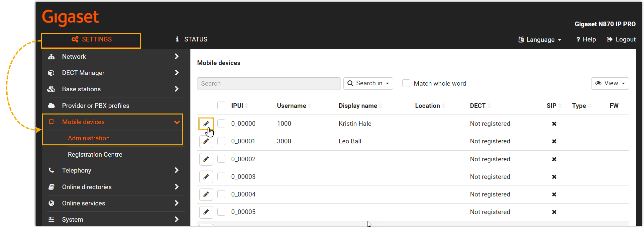
Task: Open Registration Centre submenu item
Action: coord(95,155)
